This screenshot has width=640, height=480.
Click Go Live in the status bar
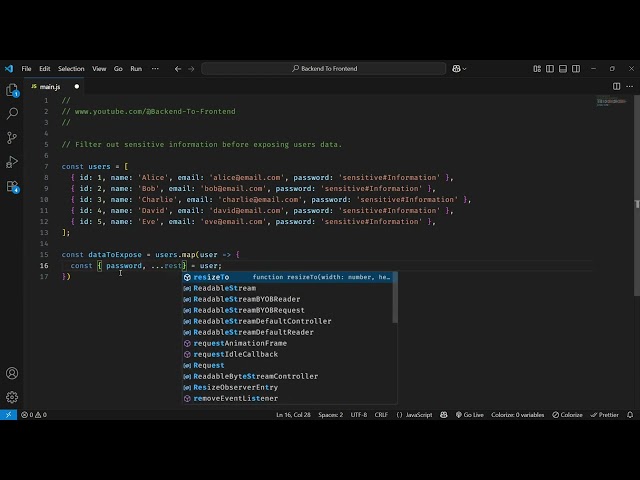469,415
